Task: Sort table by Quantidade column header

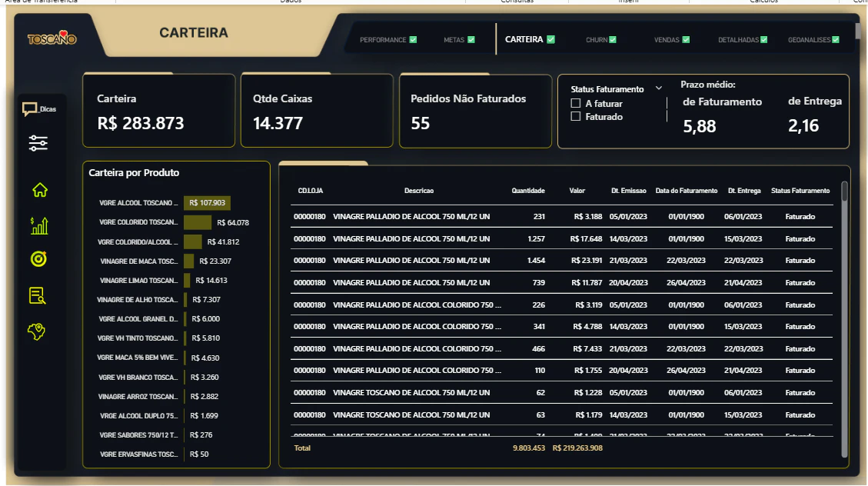Action: tap(528, 191)
